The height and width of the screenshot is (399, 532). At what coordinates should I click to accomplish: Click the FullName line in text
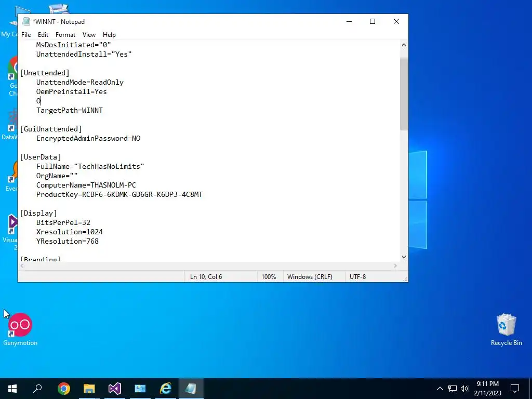tap(90, 167)
